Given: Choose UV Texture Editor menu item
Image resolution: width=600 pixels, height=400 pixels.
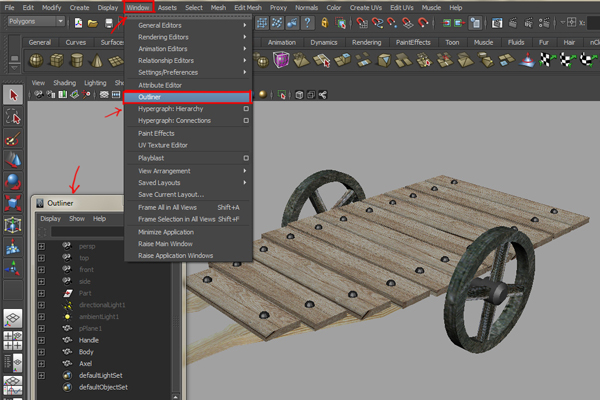Looking at the screenshot, I should click(188, 145).
